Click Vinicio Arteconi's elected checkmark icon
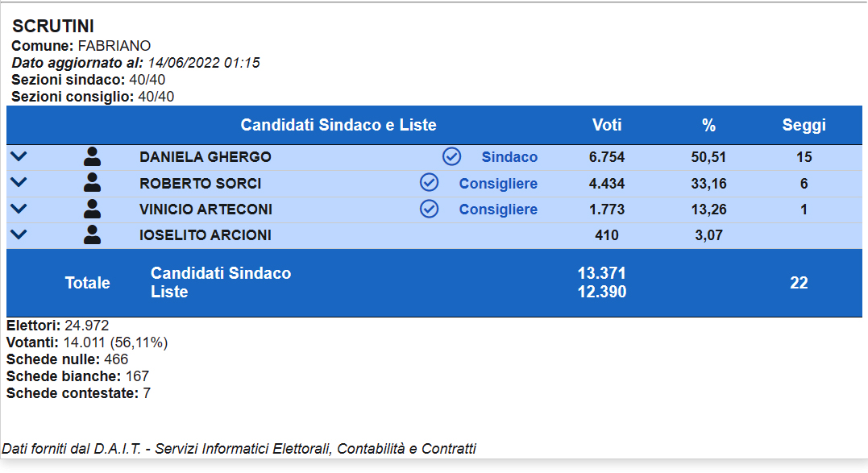Screen dimensions: 868x473 (430, 210)
